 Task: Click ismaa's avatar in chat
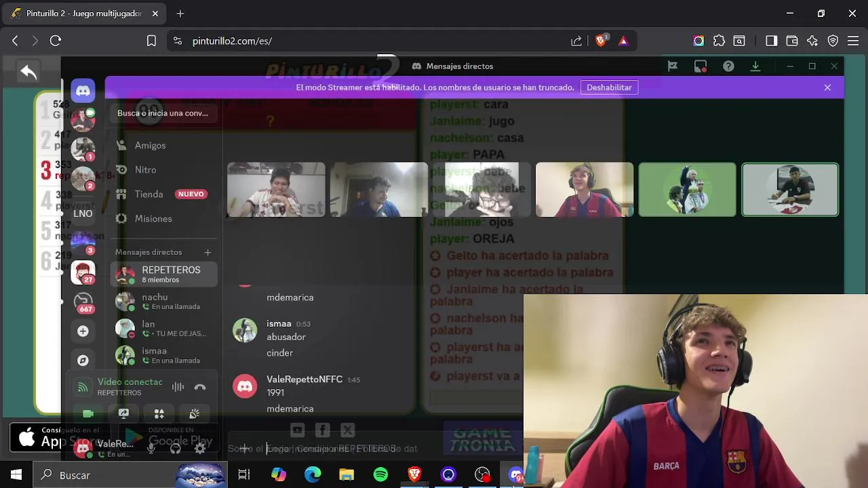pos(245,330)
